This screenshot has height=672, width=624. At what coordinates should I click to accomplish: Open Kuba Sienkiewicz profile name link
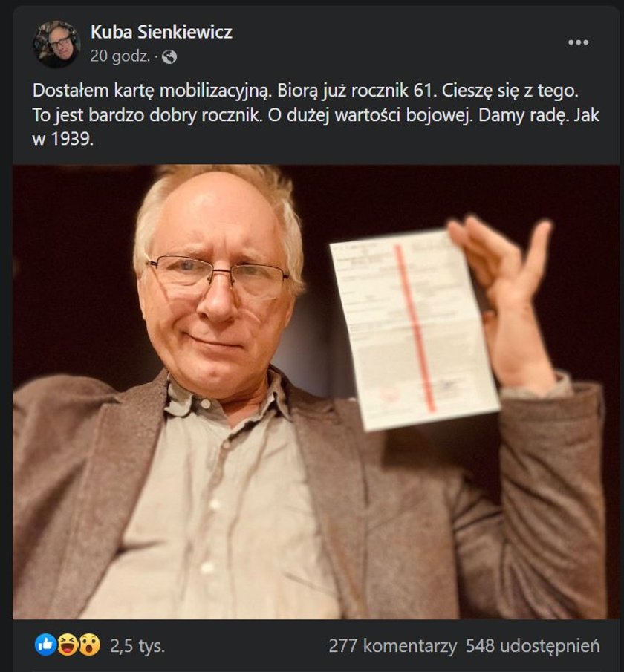coord(161,32)
